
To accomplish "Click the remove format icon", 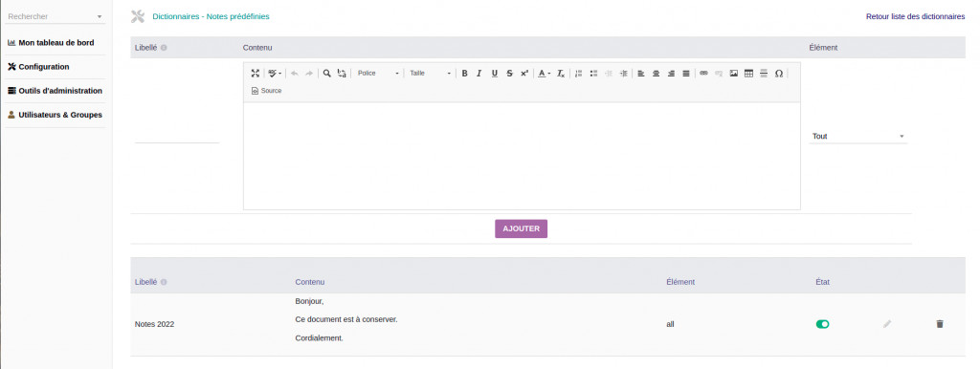I will click(x=561, y=73).
